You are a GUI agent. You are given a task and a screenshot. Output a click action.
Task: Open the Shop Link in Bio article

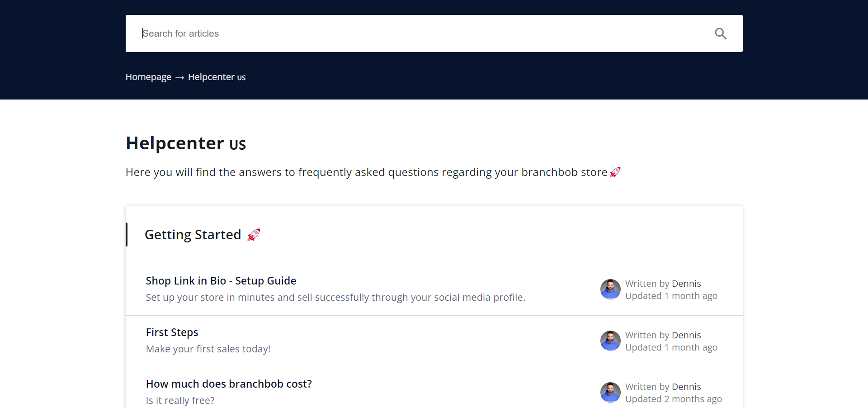coord(221,280)
